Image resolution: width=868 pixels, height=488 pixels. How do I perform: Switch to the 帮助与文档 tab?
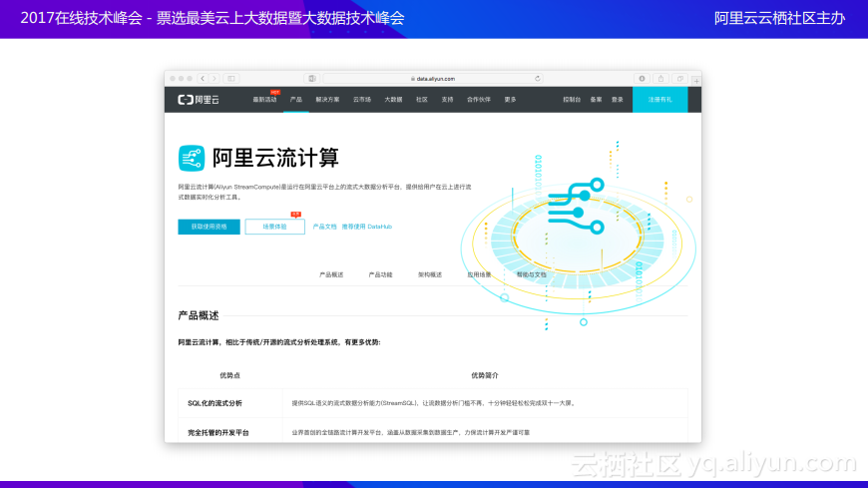point(532,274)
